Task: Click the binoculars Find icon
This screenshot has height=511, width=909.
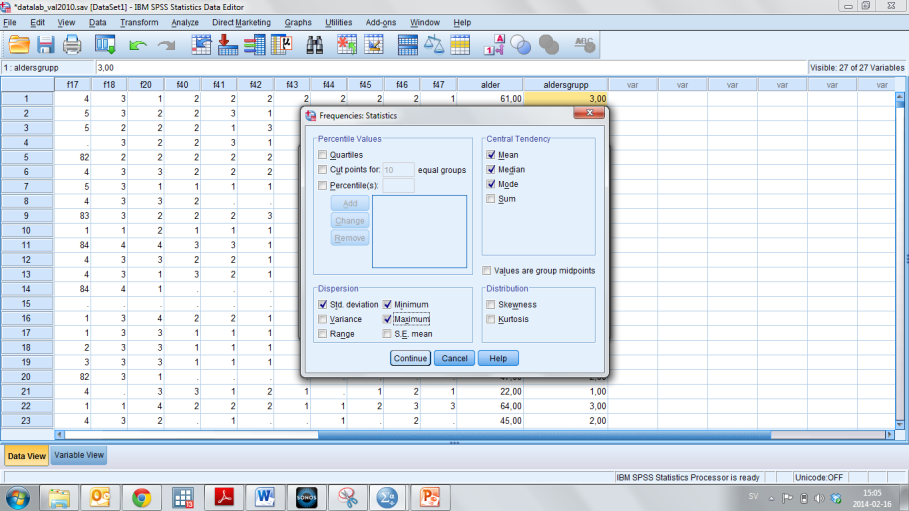Action: pos(315,45)
